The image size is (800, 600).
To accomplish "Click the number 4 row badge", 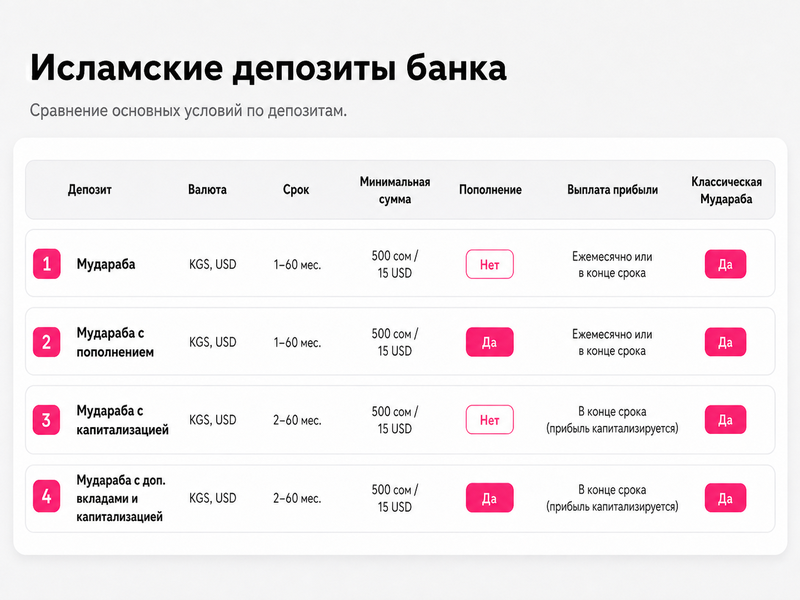I will pyautogui.click(x=47, y=496).
